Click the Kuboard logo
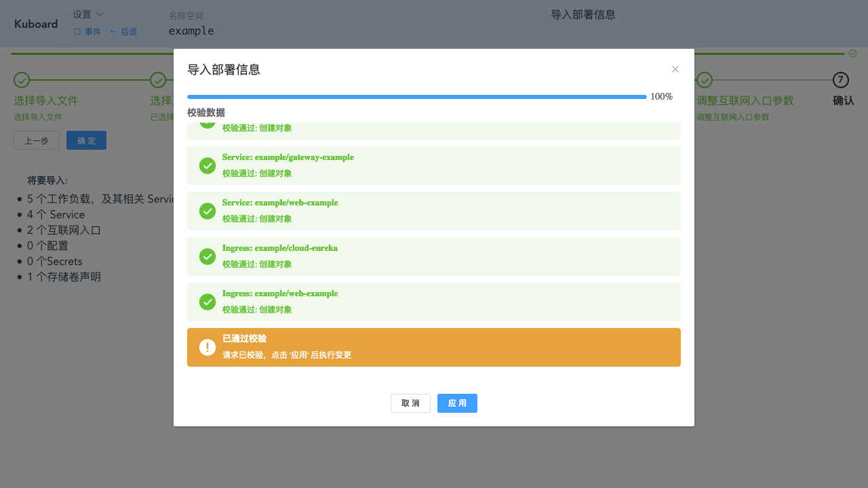This screenshot has width=868, height=488. tap(36, 24)
